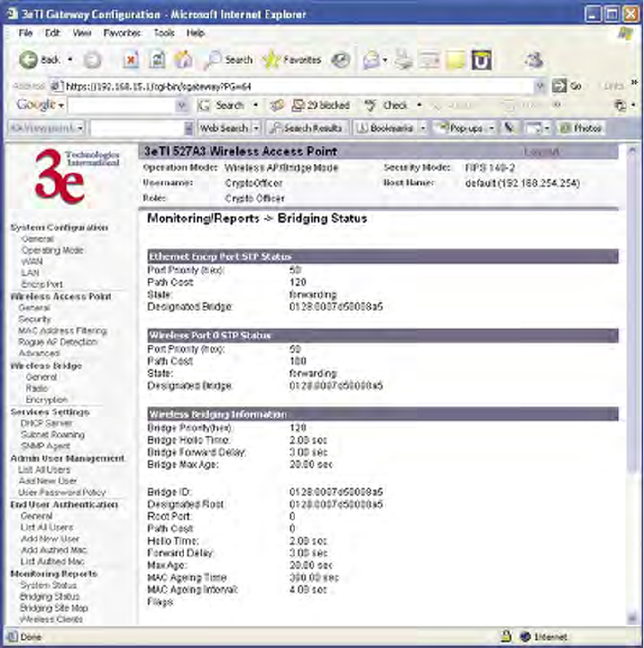Open the System Status link
This screenshot has height=648, width=644.
pyautogui.click(x=48, y=586)
